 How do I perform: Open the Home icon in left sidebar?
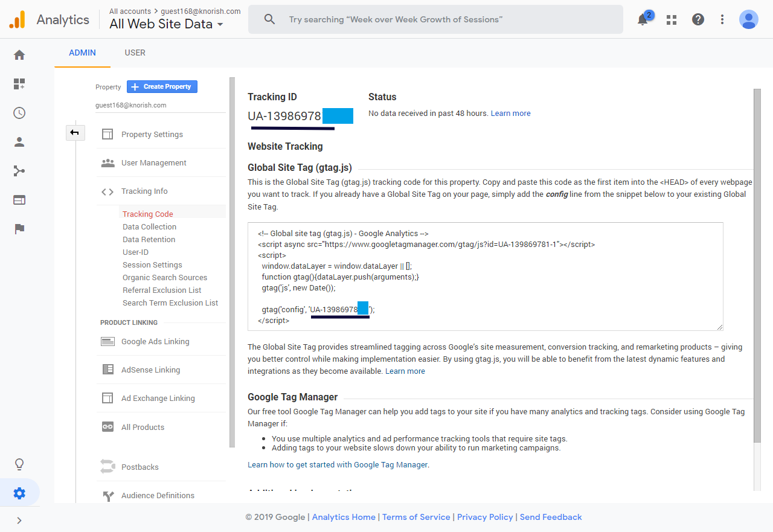tap(19, 55)
